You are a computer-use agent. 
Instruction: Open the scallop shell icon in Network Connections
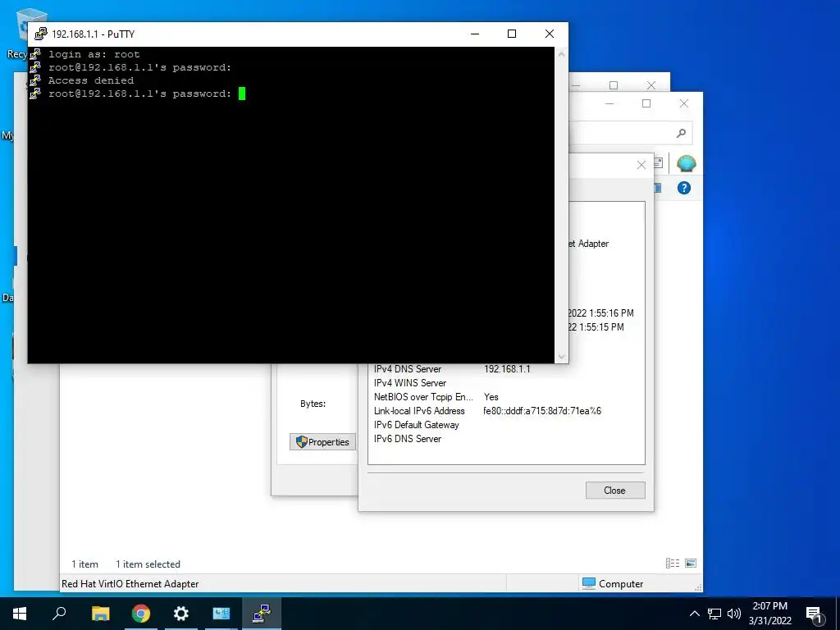click(686, 163)
